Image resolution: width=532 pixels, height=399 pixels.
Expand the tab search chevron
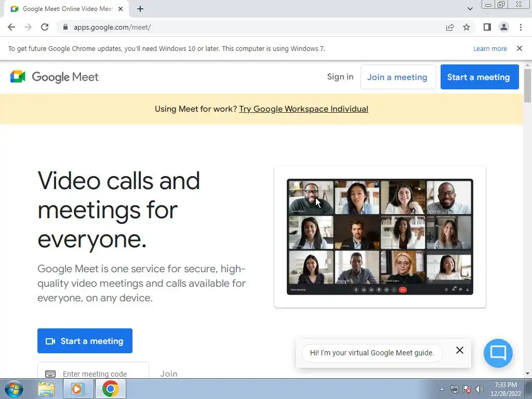[470, 9]
